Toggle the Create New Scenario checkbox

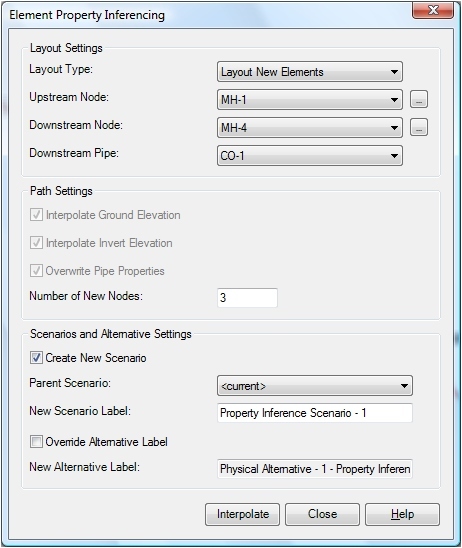click(36, 358)
